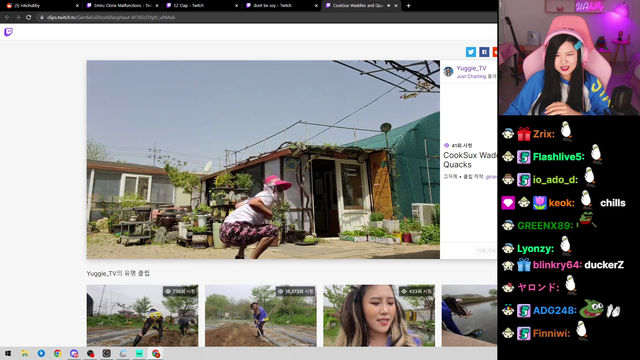
Task: Switch to the Emiru Clone Malfunctions tab
Action: pyautogui.click(x=120, y=6)
